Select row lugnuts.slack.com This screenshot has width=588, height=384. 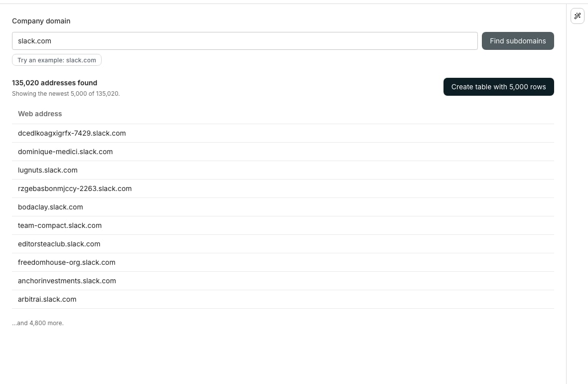(x=283, y=170)
